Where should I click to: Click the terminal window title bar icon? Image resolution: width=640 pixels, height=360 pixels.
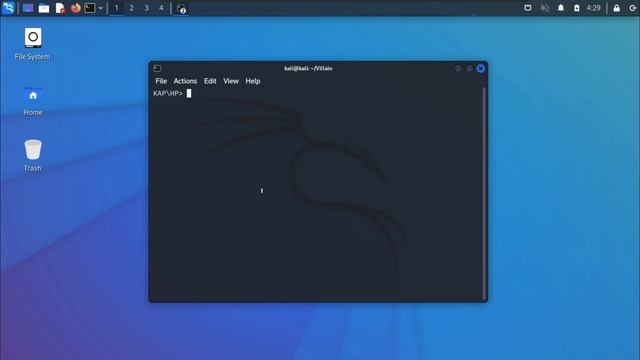tap(157, 68)
